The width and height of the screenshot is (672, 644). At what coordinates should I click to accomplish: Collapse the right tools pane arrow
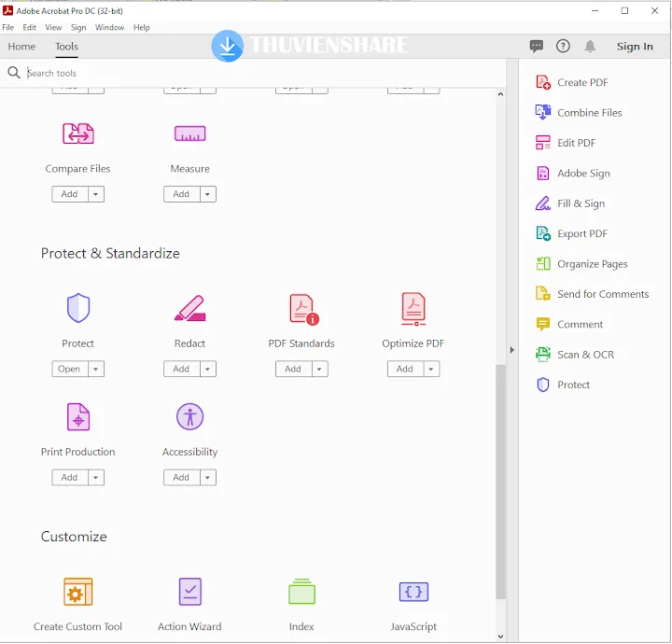click(x=512, y=350)
